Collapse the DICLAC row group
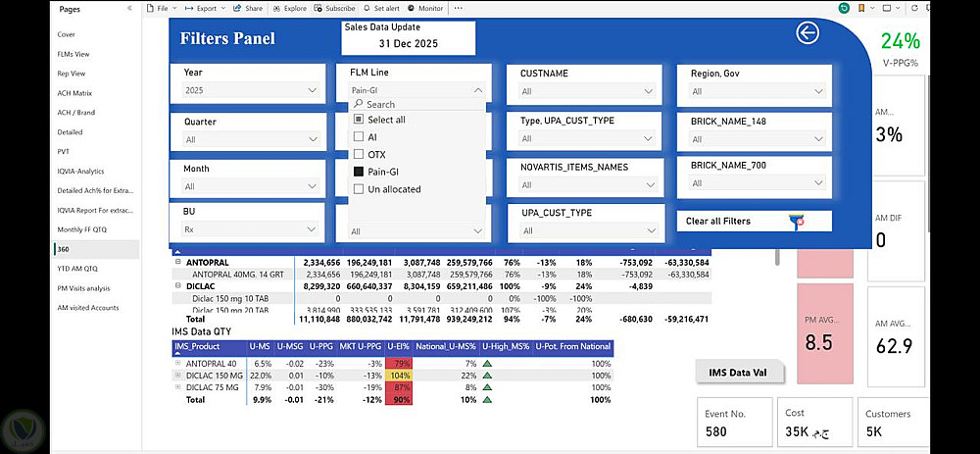Viewport: 980px width, 454px height. tap(178, 286)
